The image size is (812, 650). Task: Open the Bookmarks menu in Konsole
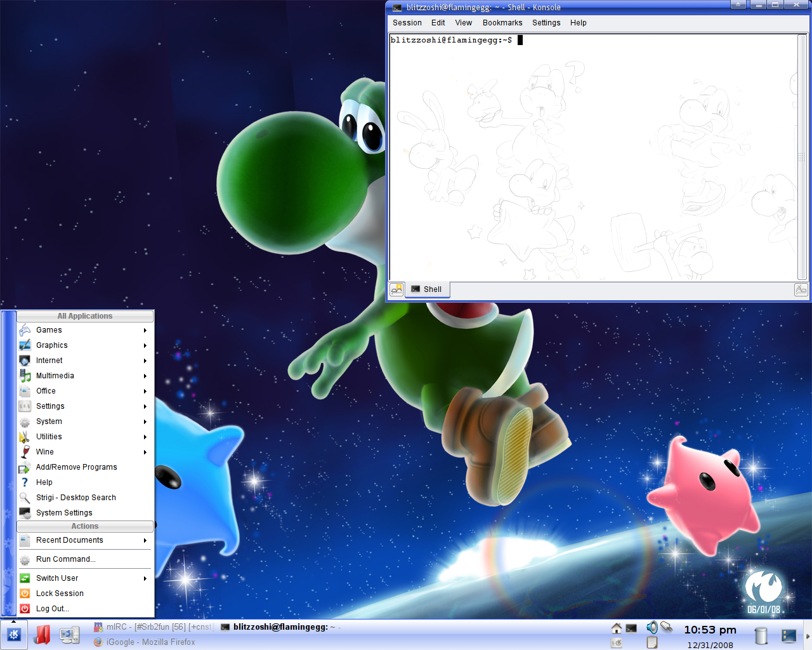coord(502,23)
